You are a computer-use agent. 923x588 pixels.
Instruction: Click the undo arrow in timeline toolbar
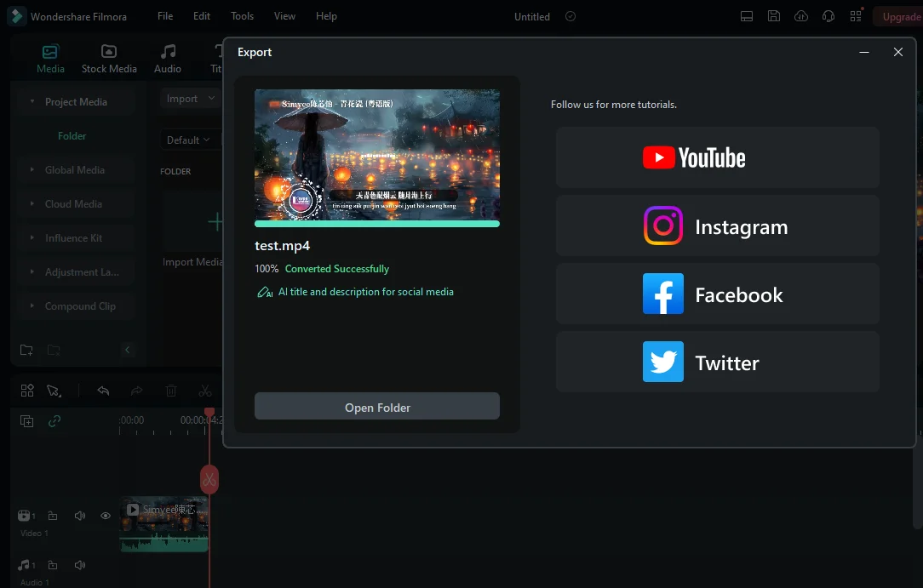[103, 391]
